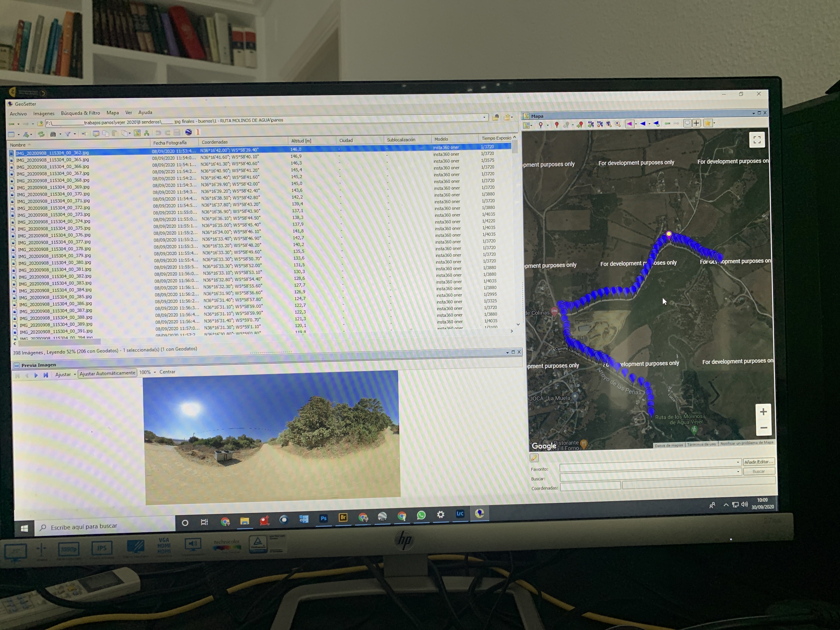Open the Imágenes menu
Screen dimensions: 840x630
44,113
